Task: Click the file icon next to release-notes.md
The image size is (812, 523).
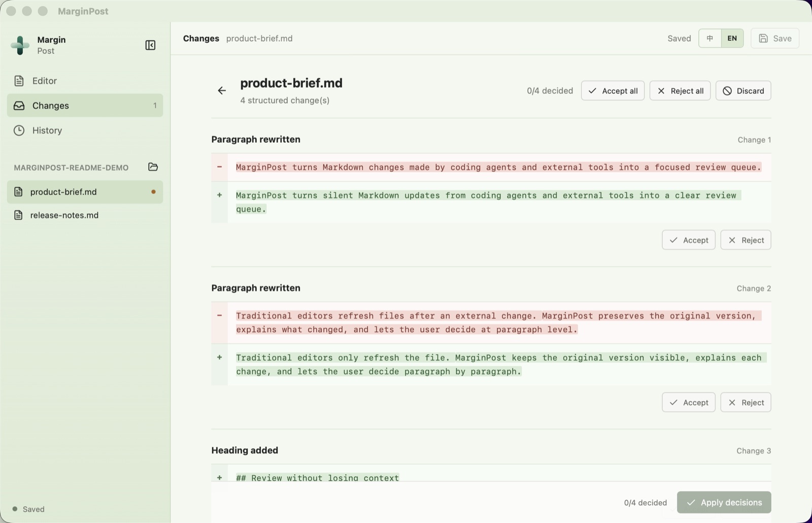Action: (x=18, y=215)
